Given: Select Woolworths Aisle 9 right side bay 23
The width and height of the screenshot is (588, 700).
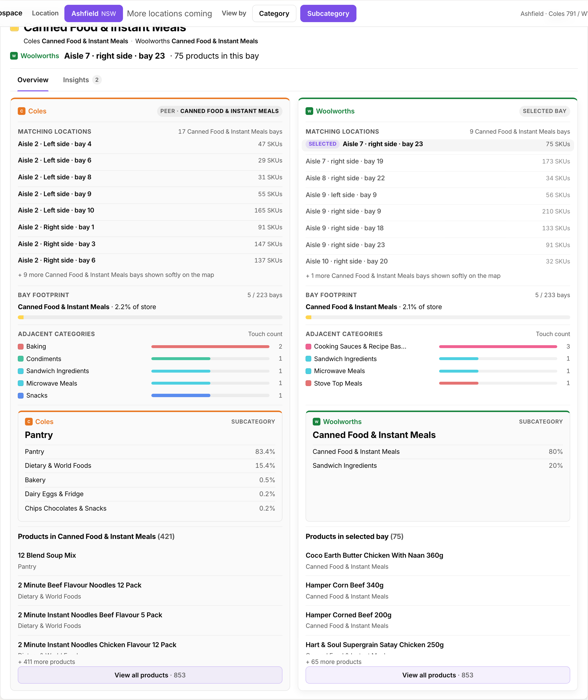Looking at the screenshot, I should pyautogui.click(x=438, y=245).
